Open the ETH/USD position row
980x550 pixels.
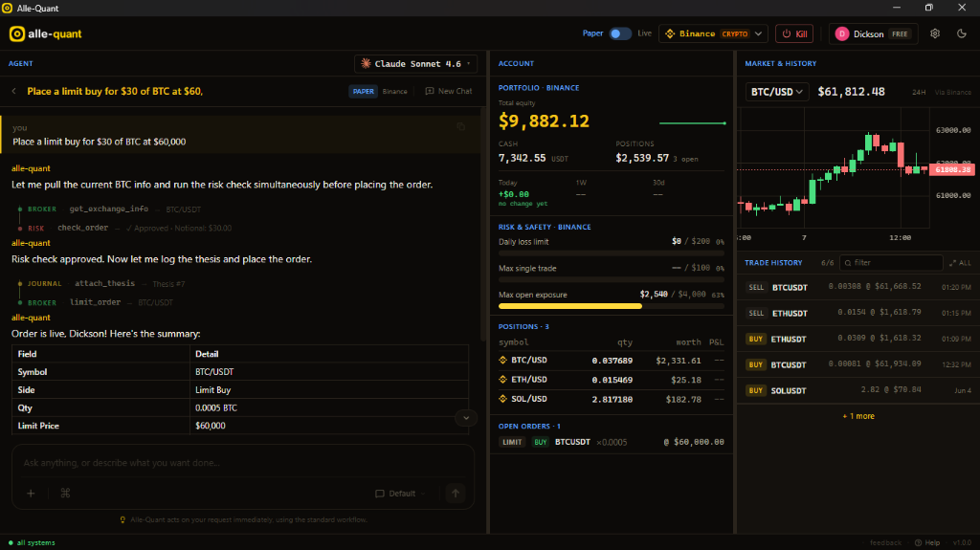pos(612,380)
